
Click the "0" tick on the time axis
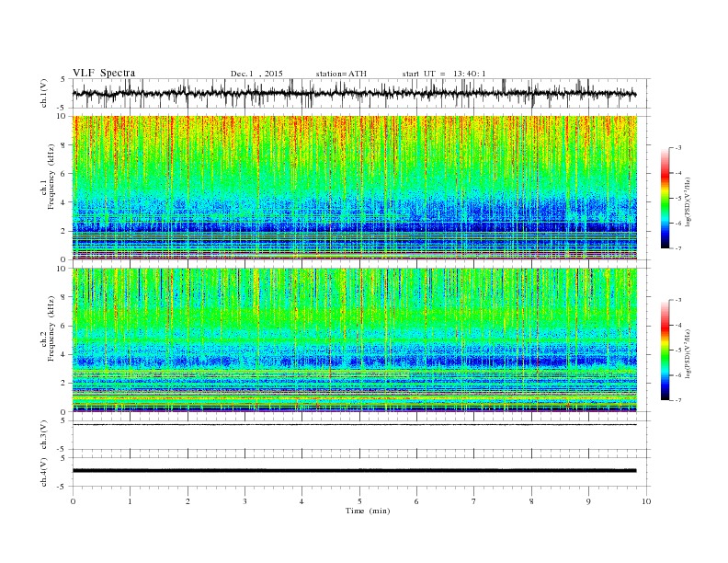(x=73, y=501)
